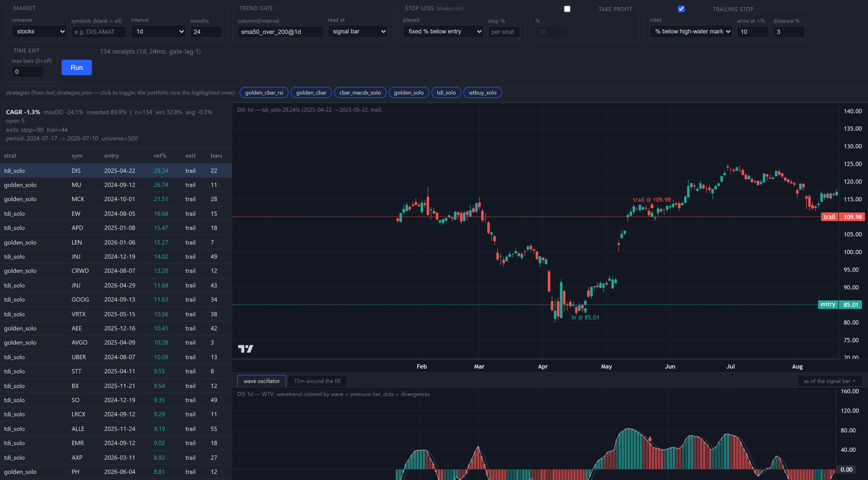Select the EMR 2024-09-12 trade row
Image resolution: width=868 pixels, height=480 pixels.
[116, 443]
